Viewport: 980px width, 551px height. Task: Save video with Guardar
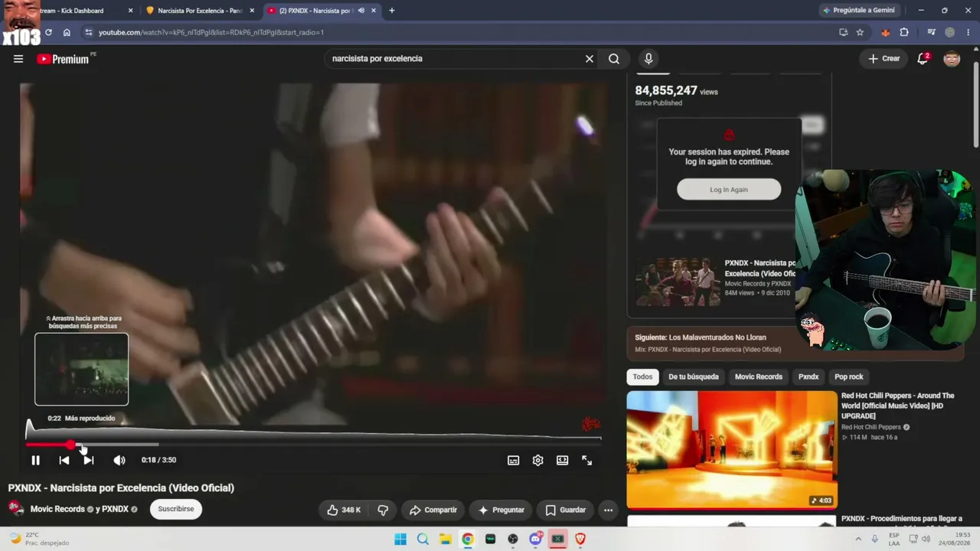tap(566, 510)
